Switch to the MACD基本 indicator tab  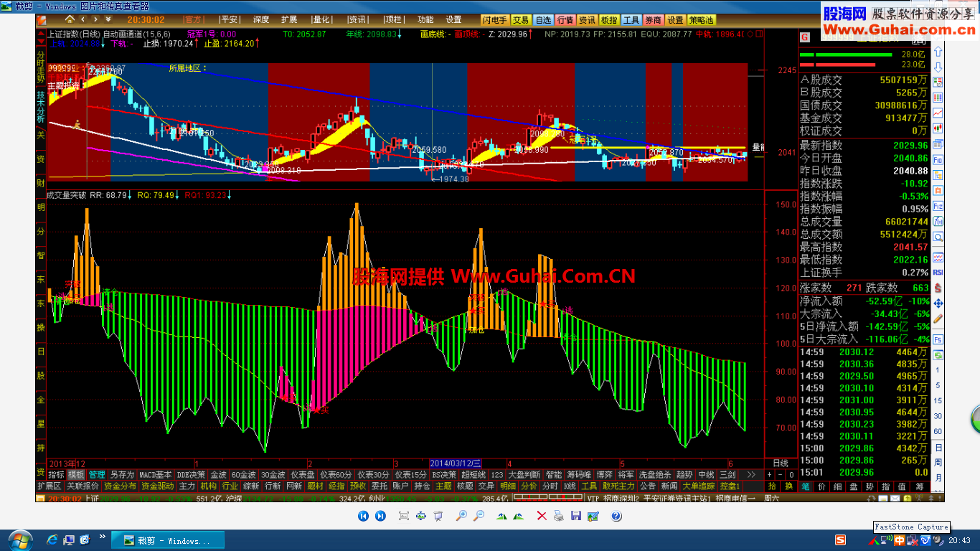click(156, 474)
